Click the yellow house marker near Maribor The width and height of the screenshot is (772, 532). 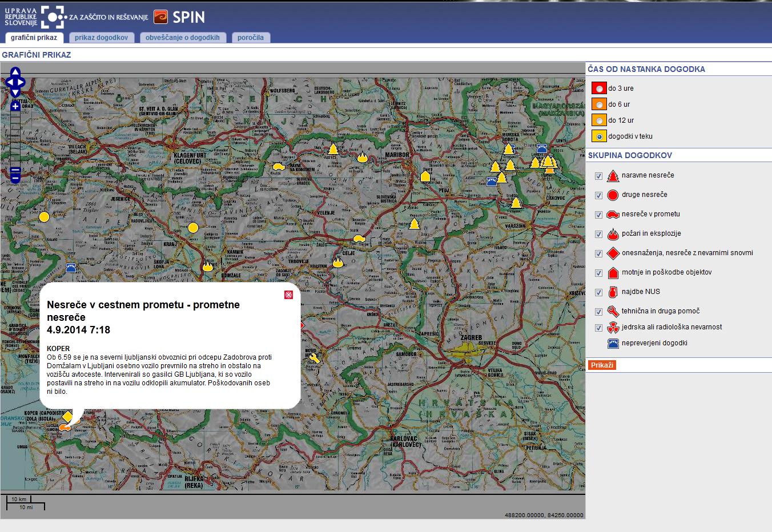425,176
